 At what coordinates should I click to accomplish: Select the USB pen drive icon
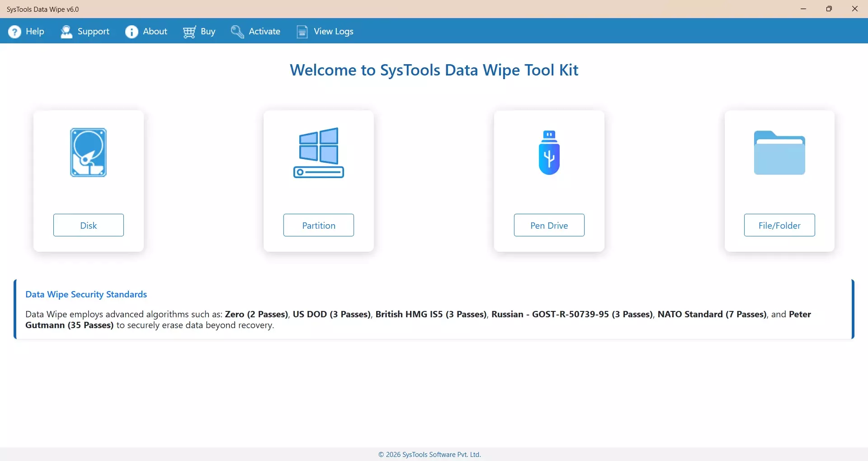(549, 152)
